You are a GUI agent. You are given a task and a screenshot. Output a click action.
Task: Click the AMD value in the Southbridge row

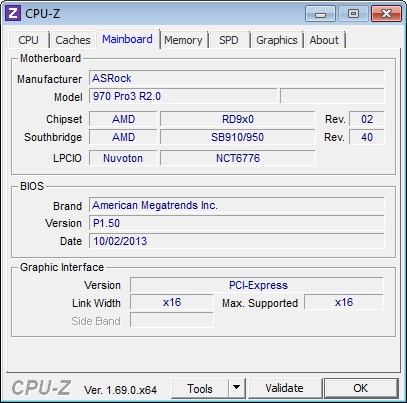[123, 137]
